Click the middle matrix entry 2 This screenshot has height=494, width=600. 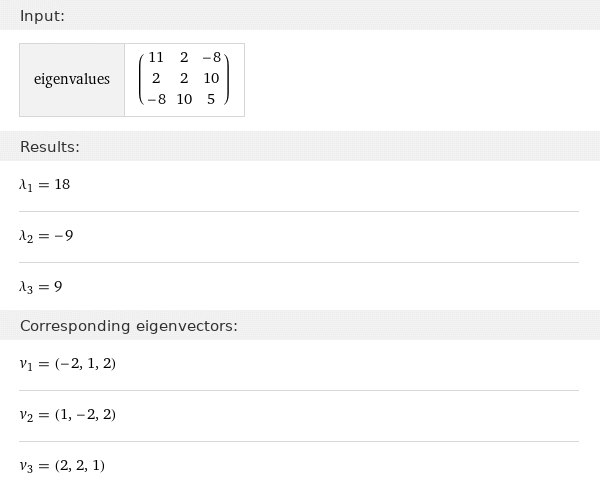(x=184, y=78)
